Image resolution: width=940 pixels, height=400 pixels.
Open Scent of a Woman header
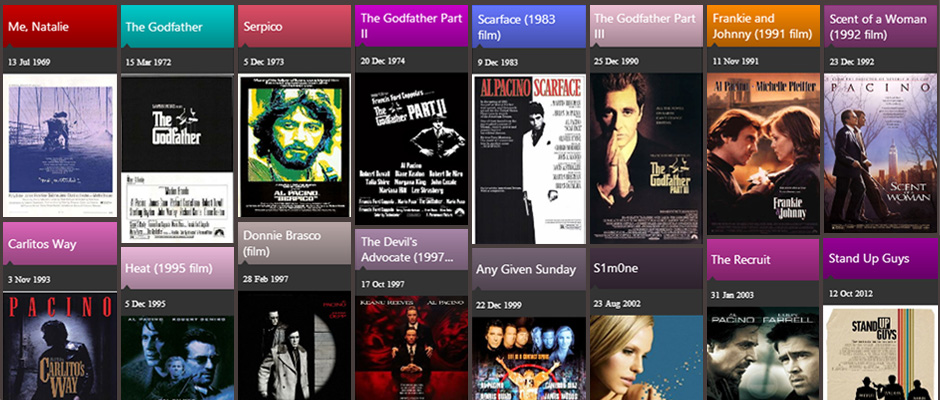[881, 26]
